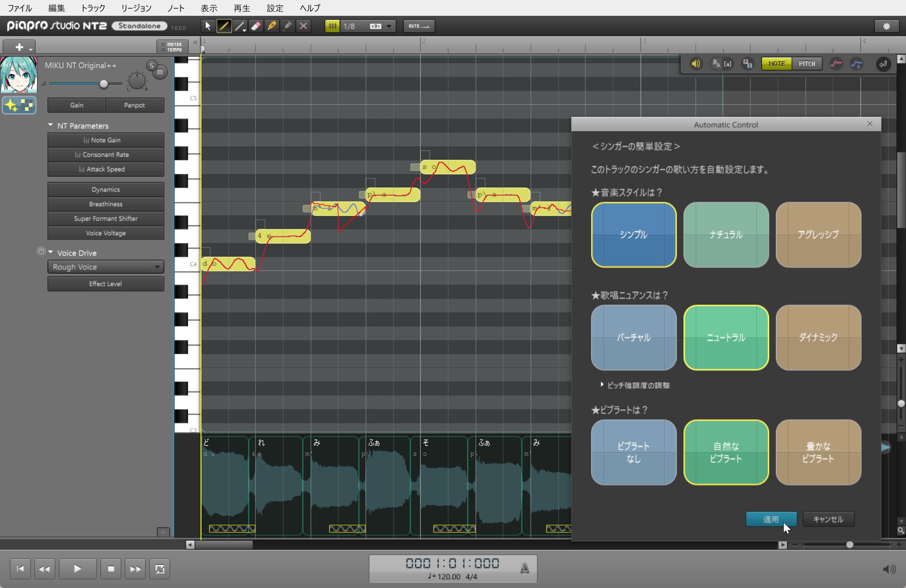The image size is (906, 588).
Task: Click the return arrow icon
Action: 883,64
